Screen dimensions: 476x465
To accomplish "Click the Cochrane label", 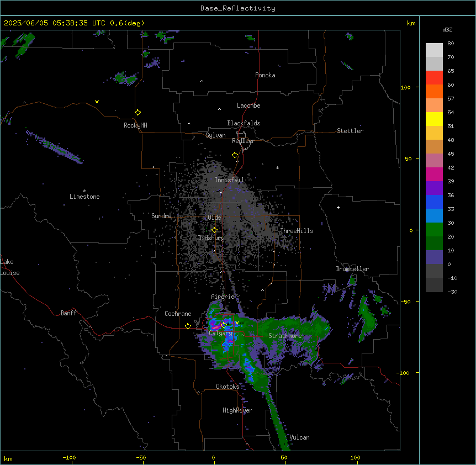I will pyautogui.click(x=178, y=314).
